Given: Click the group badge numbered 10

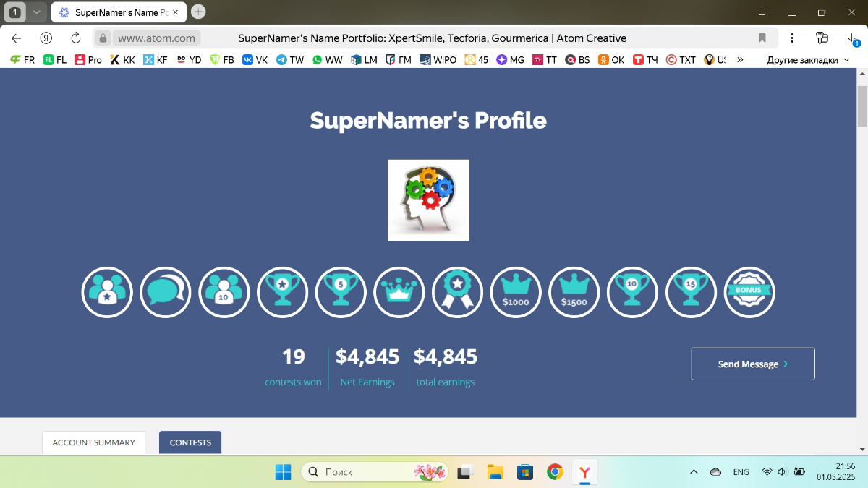Looking at the screenshot, I should [x=224, y=292].
